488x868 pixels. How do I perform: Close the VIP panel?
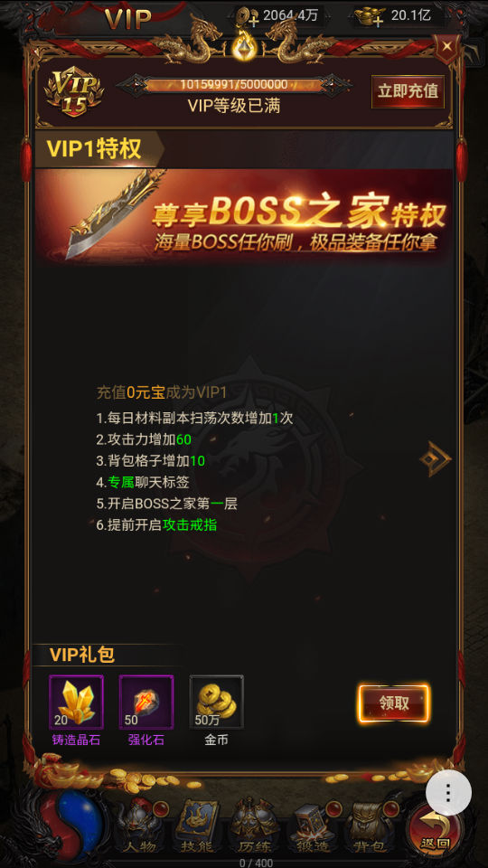[447, 45]
